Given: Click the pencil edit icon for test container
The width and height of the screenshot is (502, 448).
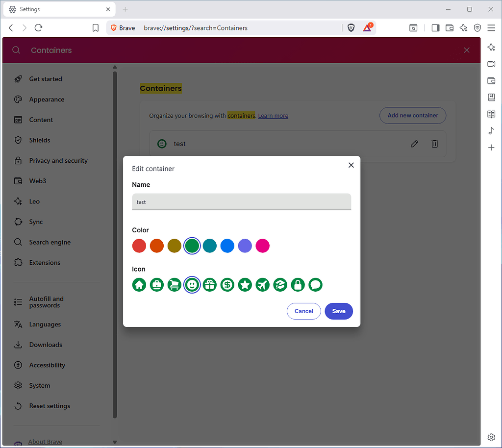Looking at the screenshot, I should click(414, 144).
